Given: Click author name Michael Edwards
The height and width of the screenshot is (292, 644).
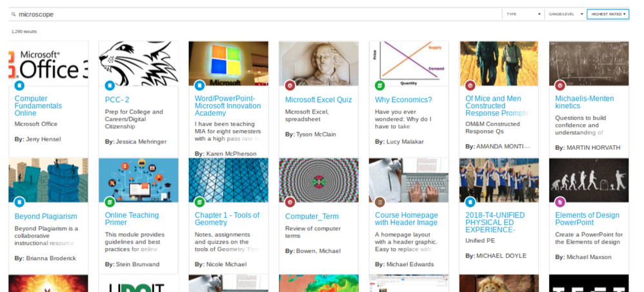Looking at the screenshot, I should [x=410, y=264].
